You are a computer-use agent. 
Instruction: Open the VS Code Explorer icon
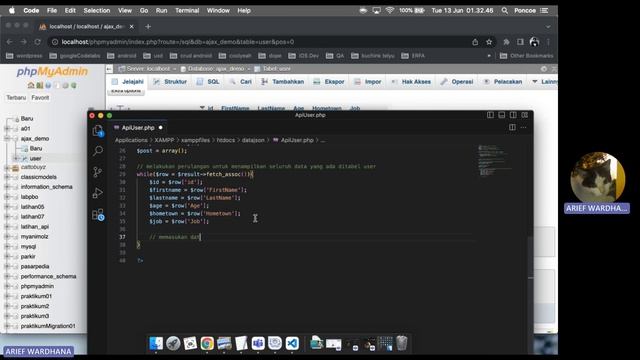coord(98,131)
